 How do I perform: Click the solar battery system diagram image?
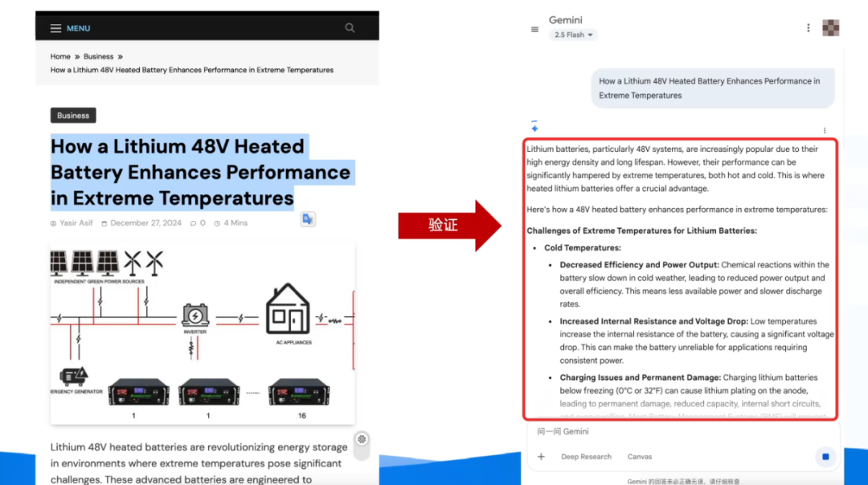pyautogui.click(x=203, y=334)
